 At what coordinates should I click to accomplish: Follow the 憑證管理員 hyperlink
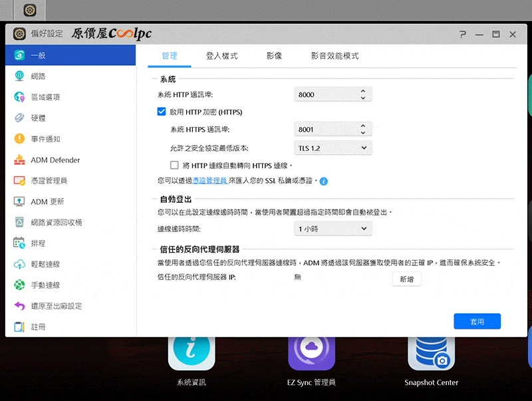click(x=209, y=180)
